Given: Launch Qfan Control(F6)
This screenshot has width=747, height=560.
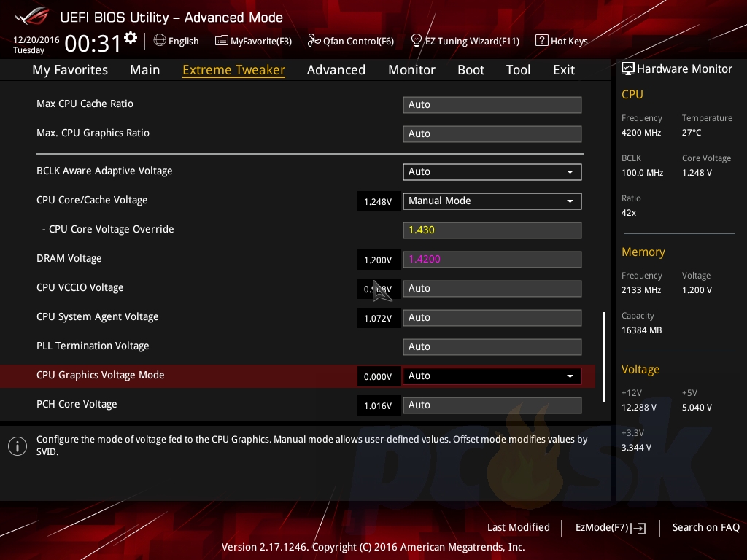Looking at the screenshot, I should 358,41.
